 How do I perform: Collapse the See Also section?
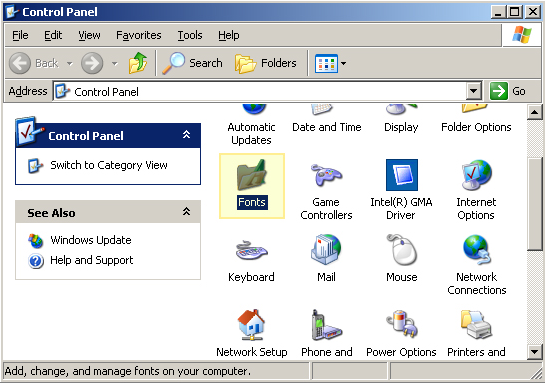pyautogui.click(x=186, y=211)
